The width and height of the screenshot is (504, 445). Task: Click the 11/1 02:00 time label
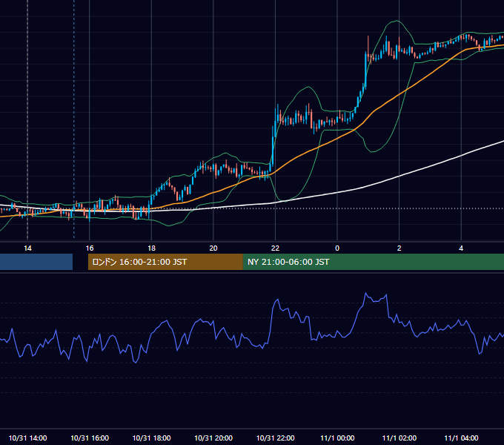[x=399, y=438]
